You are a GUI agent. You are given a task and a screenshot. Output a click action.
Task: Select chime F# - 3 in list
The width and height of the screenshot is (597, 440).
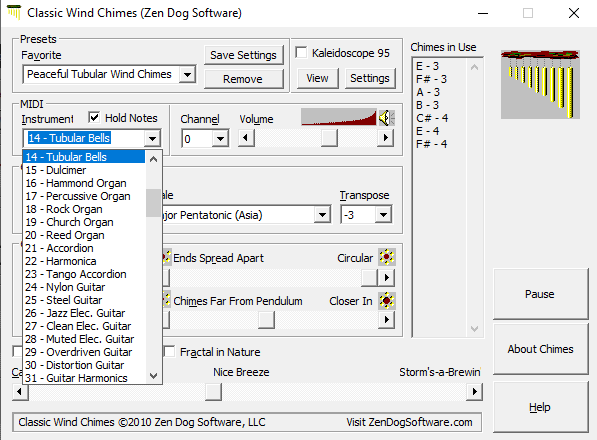[x=431, y=79]
